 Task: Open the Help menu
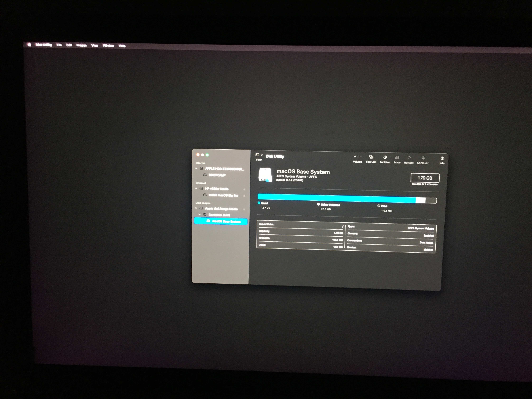coord(122,46)
